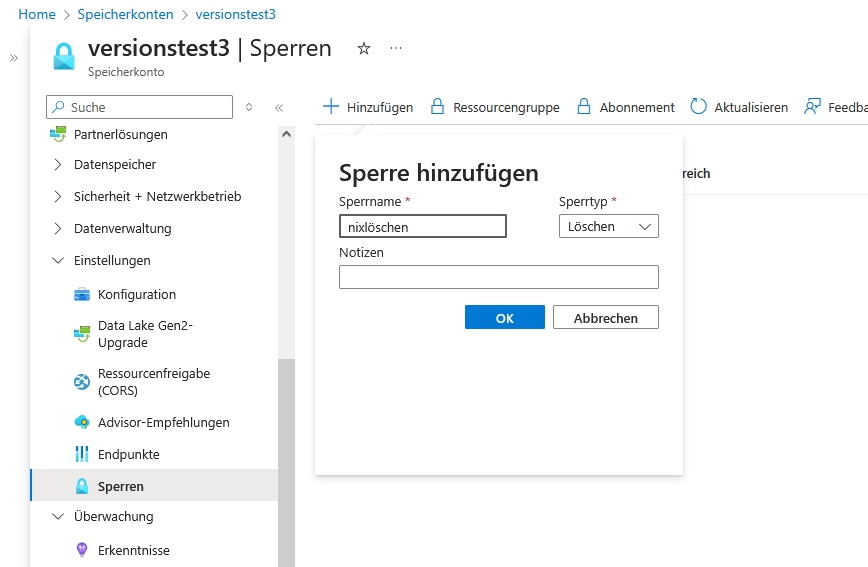Confirm the lock with OK button
Viewport: 868px width, 567px height.
505,318
